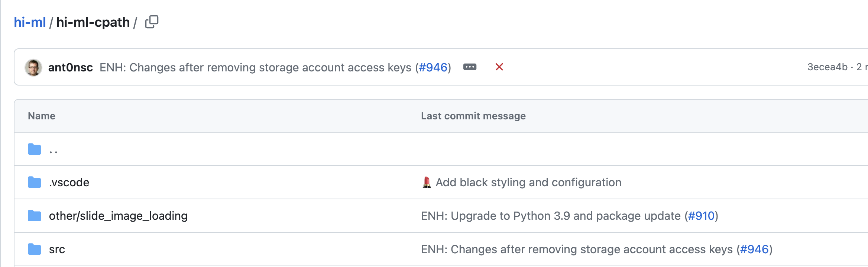Image resolution: width=868 pixels, height=267 pixels.
Task: Click the red failed status X icon
Action: pyautogui.click(x=499, y=67)
